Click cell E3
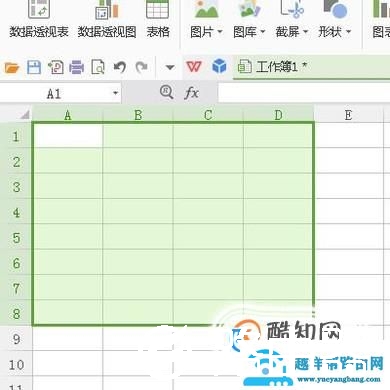This screenshot has height=390, width=390. (349, 186)
